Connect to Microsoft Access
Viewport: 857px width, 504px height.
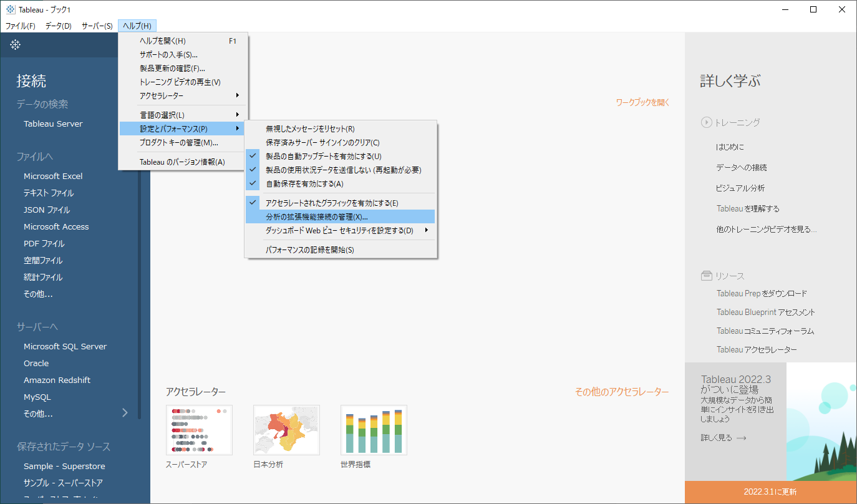(x=56, y=226)
